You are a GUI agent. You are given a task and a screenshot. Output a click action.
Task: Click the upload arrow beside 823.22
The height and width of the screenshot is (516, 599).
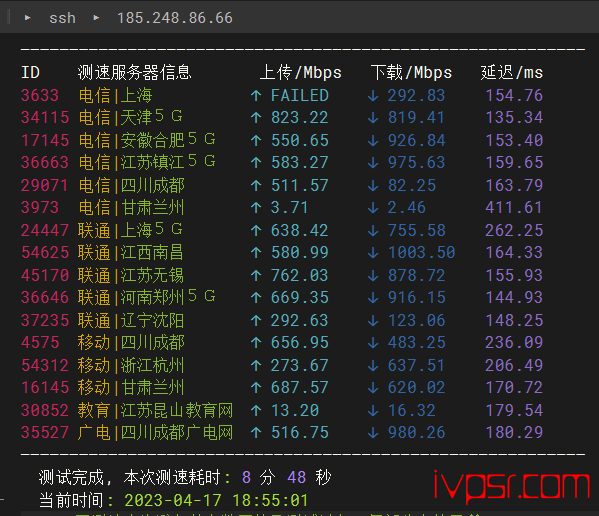[x=256, y=118]
